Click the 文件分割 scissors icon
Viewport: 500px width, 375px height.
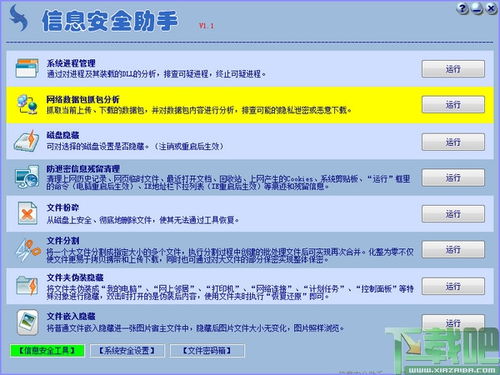pyautogui.click(x=28, y=250)
